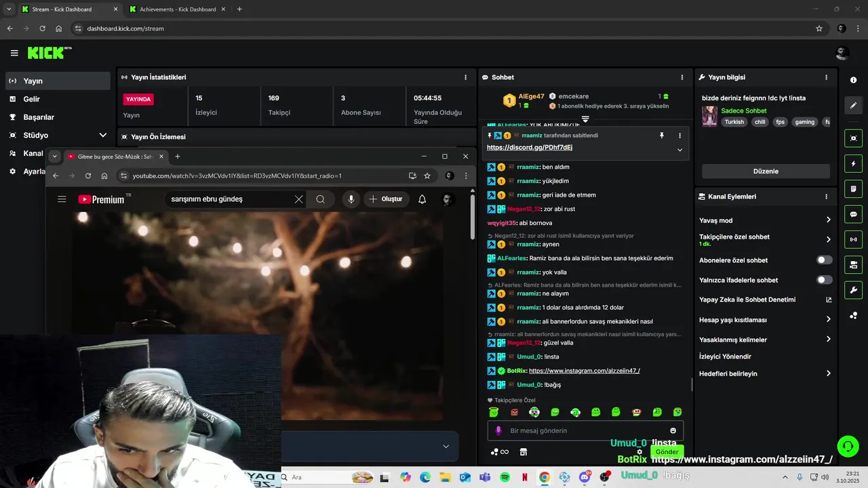This screenshot has width=868, height=488.
Task: Toggle Yalnızca ifadelerle sohbet switch
Action: (824, 280)
